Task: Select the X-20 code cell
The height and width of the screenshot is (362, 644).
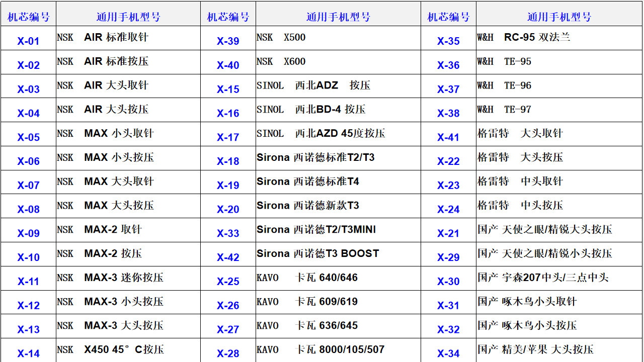Action: click(228, 206)
